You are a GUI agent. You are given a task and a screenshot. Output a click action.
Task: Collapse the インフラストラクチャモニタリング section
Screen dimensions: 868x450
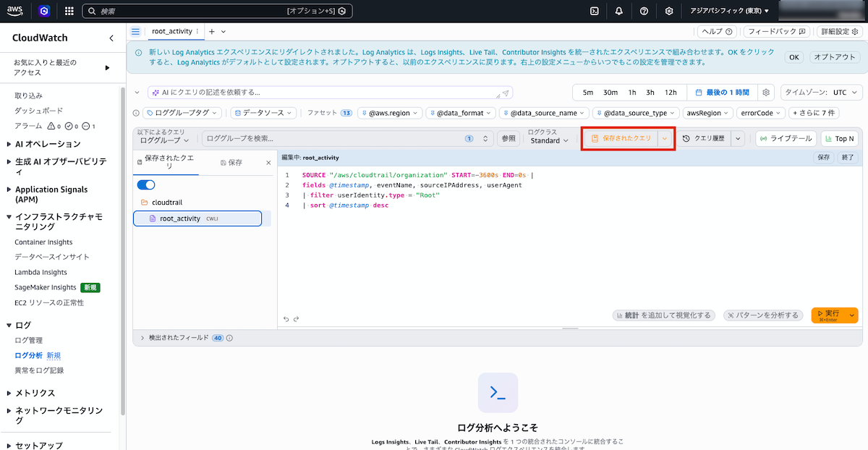pos(9,217)
